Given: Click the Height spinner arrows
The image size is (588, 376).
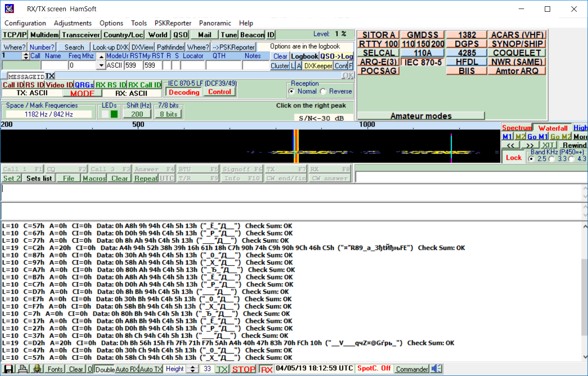Looking at the screenshot, I should point(193,369).
